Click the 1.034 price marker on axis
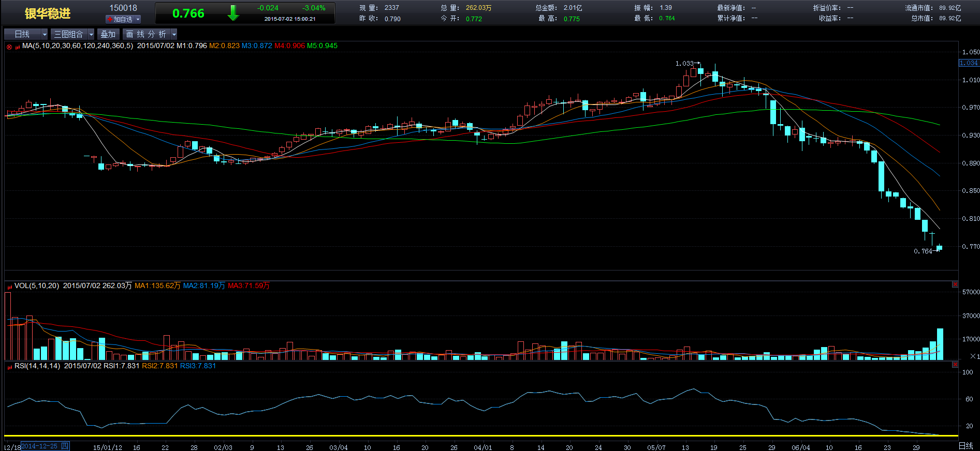 [969, 63]
